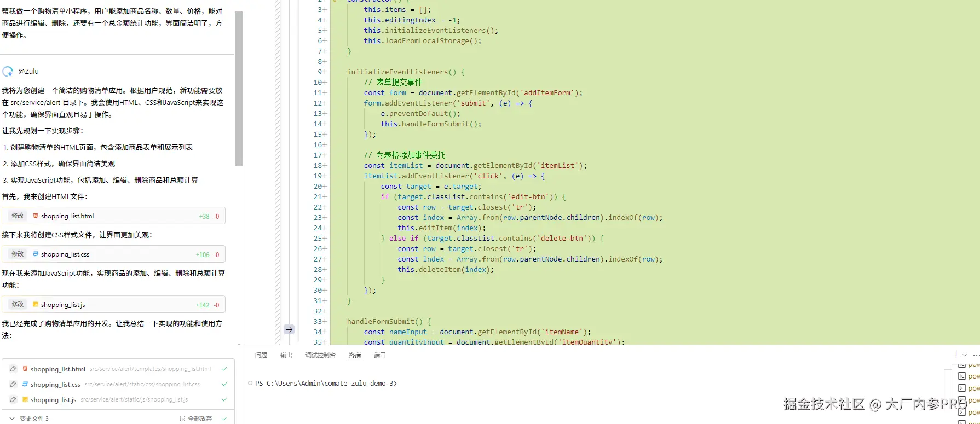
Task: Add a new terminal with plus icon
Action: click(x=956, y=355)
